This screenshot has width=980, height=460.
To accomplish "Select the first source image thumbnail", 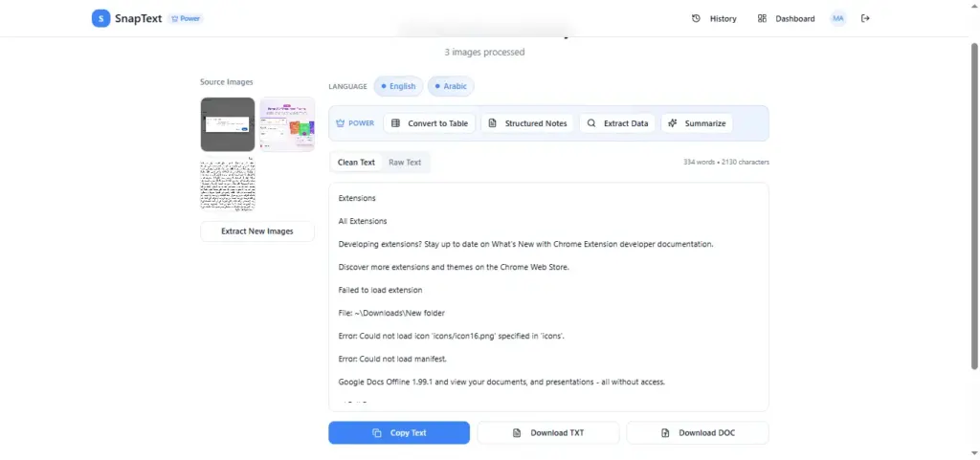I will (228, 124).
